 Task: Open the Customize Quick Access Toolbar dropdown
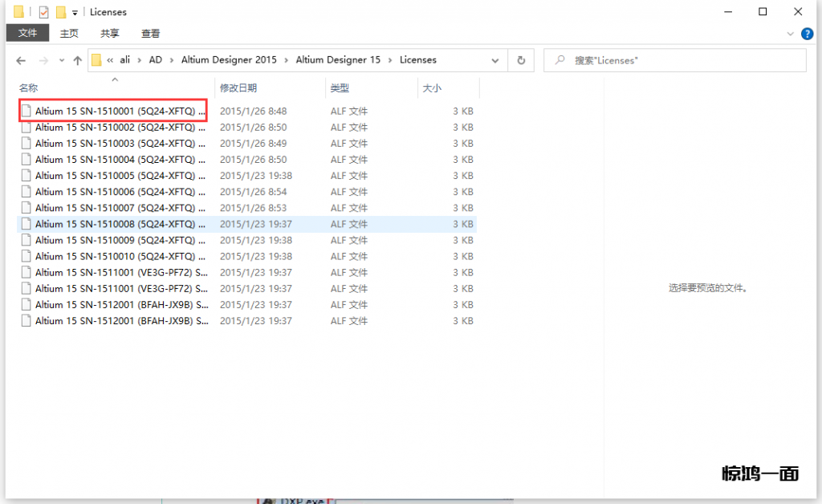[x=75, y=13]
